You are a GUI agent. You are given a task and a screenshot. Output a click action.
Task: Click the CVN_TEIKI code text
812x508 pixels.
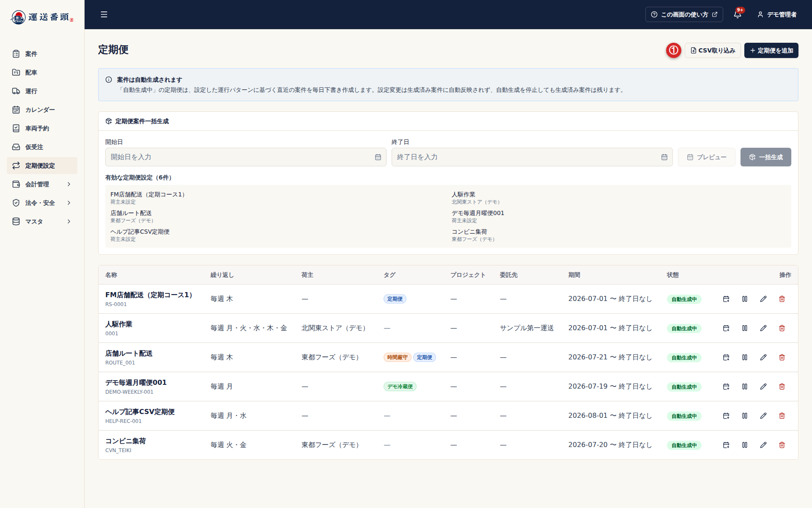point(118,450)
